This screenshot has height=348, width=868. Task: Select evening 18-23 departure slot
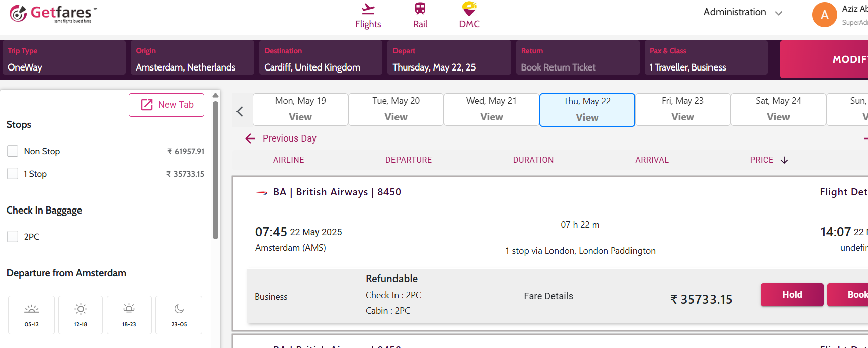pos(129,315)
